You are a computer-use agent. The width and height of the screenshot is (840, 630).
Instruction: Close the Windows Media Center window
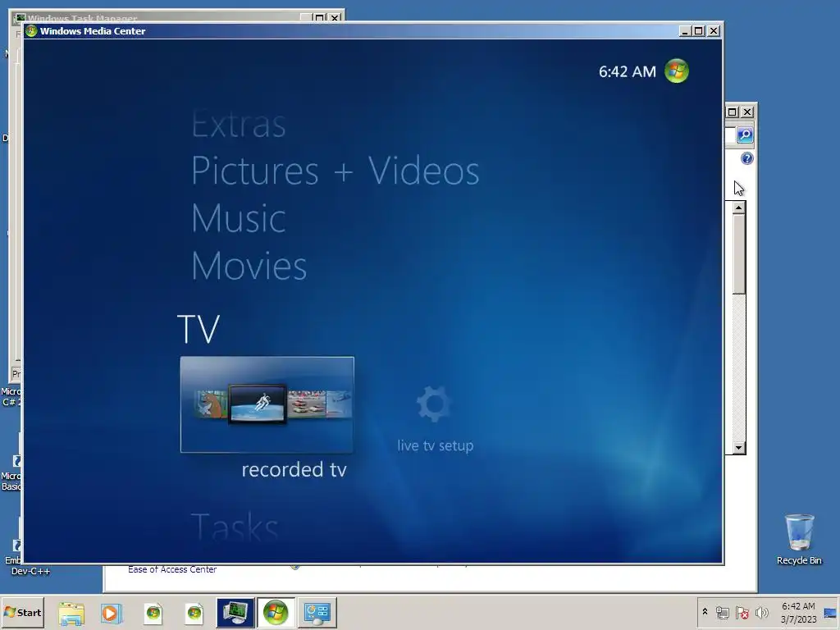(714, 31)
